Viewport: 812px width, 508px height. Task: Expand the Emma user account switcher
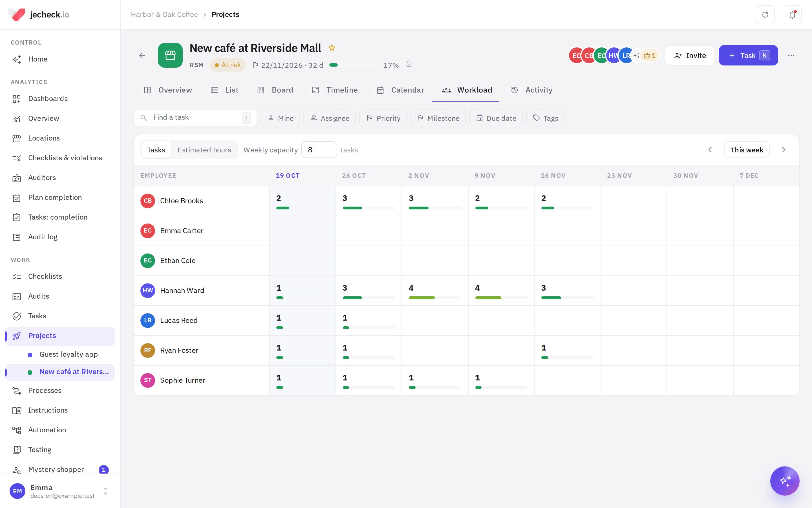[105, 491]
